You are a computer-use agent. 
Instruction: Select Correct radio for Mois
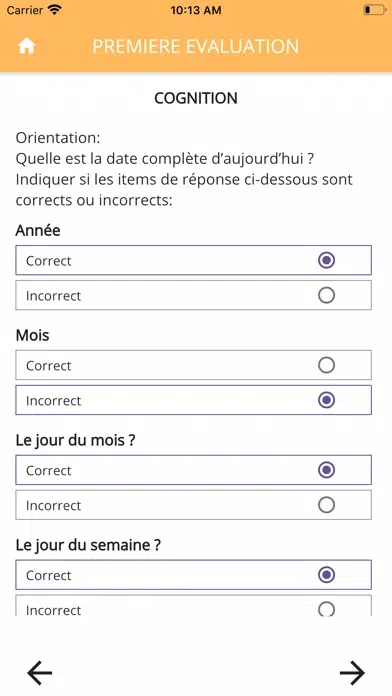click(x=326, y=365)
